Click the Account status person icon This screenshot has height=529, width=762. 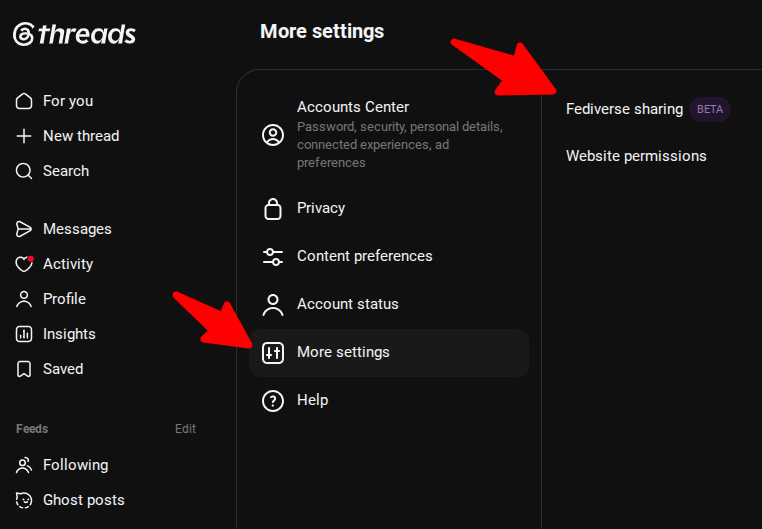[x=273, y=305]
